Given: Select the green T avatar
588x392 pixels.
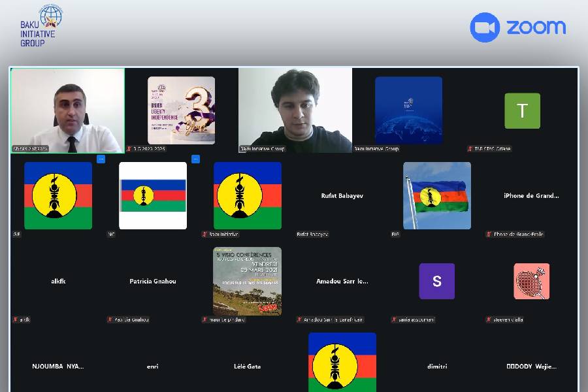Looking at the screenshot, I should (x=523, y=111).
